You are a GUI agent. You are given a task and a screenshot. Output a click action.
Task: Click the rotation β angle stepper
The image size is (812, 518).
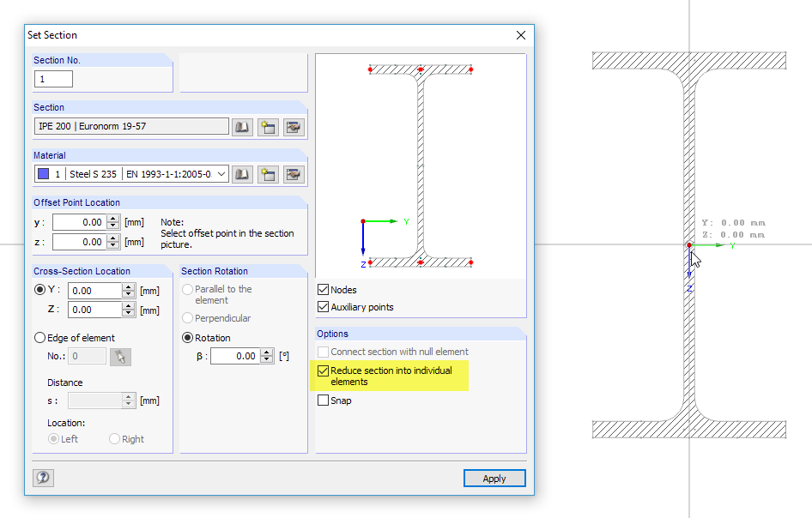(267, 356)
